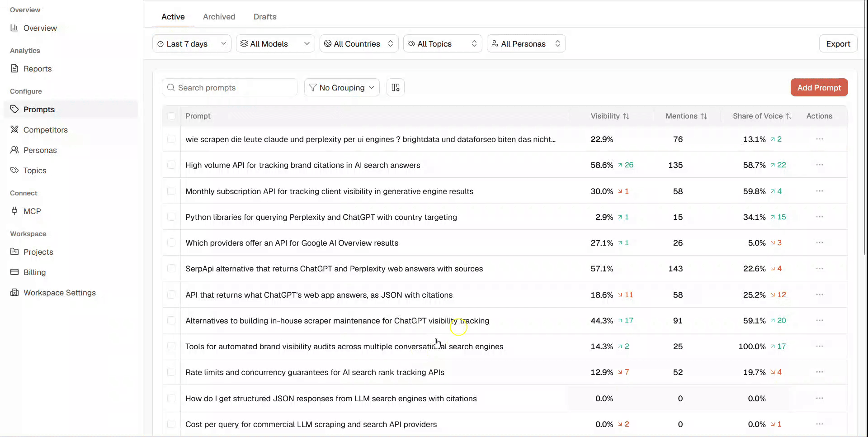This screenshot has height=437, width=868.
Task: Open actions menu for SerpApi alternative prompt
Action: coord(820,269)
